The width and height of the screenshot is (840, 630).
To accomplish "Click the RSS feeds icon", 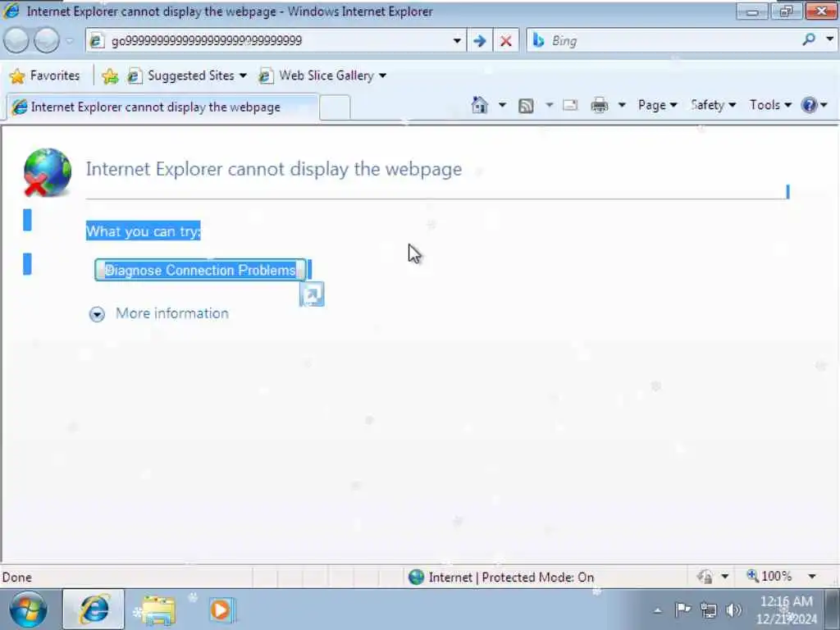I will (x=526, y=106).
